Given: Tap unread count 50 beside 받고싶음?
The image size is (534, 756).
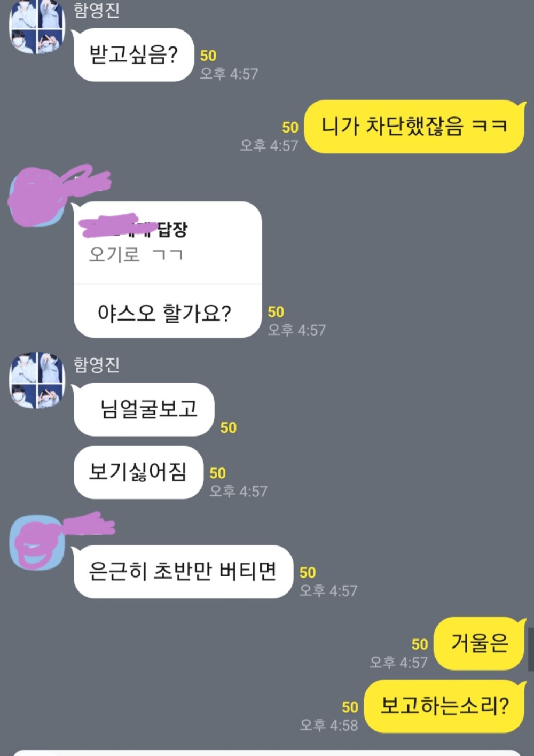Looking at the screenshot, I should pyautogui.click(x=208, y=56).
